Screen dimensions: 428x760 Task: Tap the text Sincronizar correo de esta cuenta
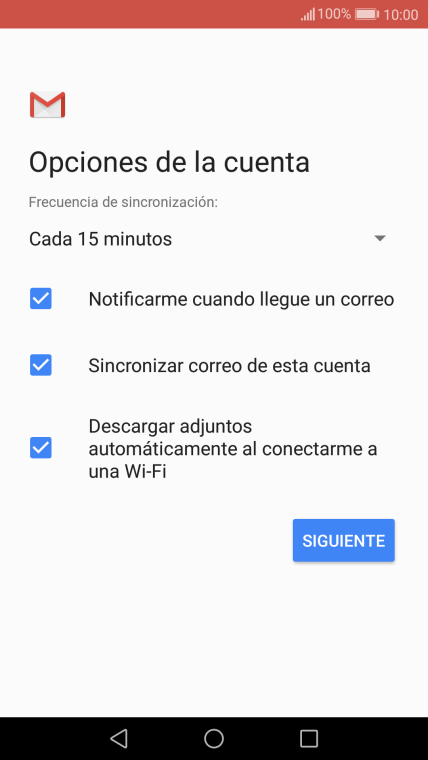[x=229, y=365]
